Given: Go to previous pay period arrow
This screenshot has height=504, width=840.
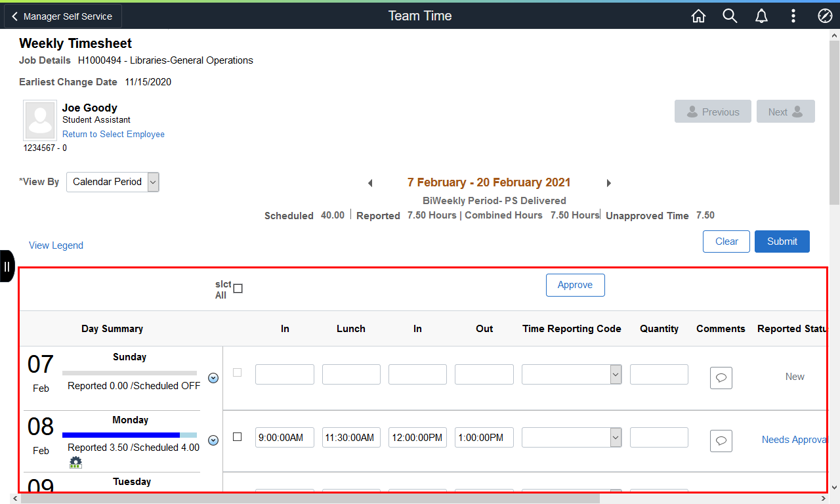Looking at the screenshot, I should click(x=370, y=183).
